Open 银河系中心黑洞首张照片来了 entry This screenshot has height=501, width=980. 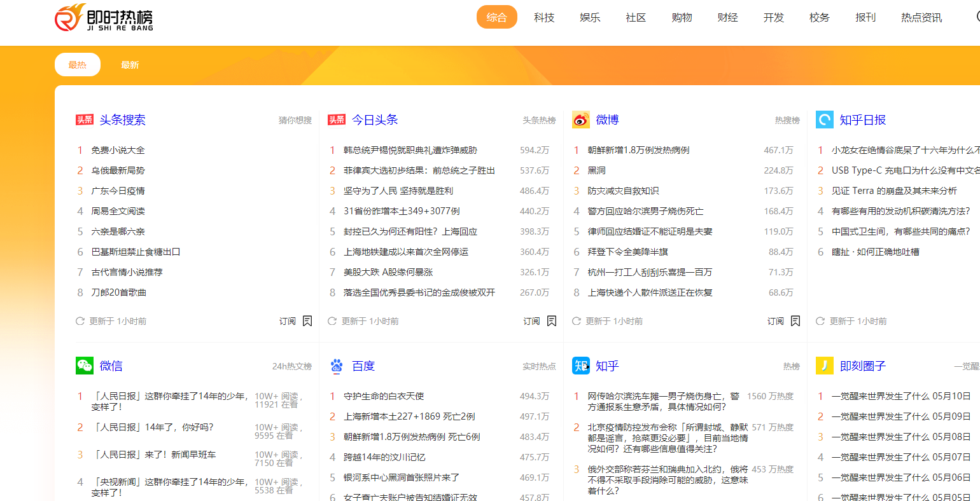coord(402,477)
